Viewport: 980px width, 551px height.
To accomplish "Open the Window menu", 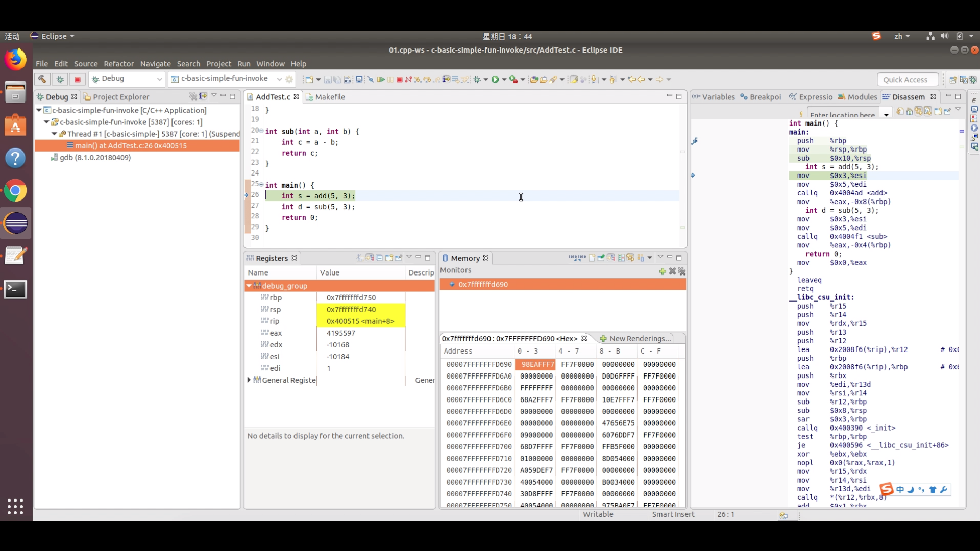I will [x=270, y=64].
